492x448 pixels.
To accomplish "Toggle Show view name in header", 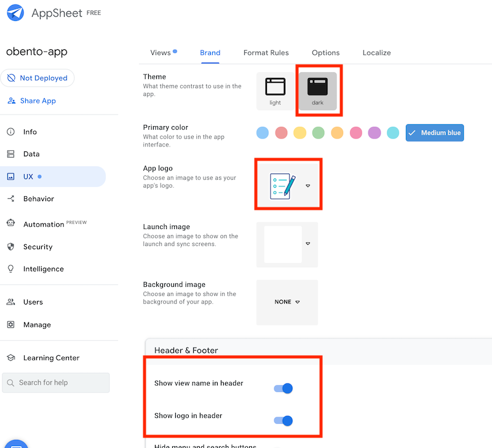I will [x=284, y=388].
